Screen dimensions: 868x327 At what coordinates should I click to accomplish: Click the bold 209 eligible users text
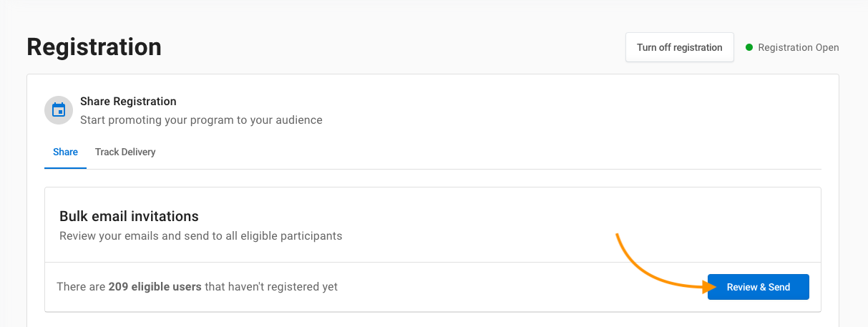pyautogui.click(x=155, y=287)
